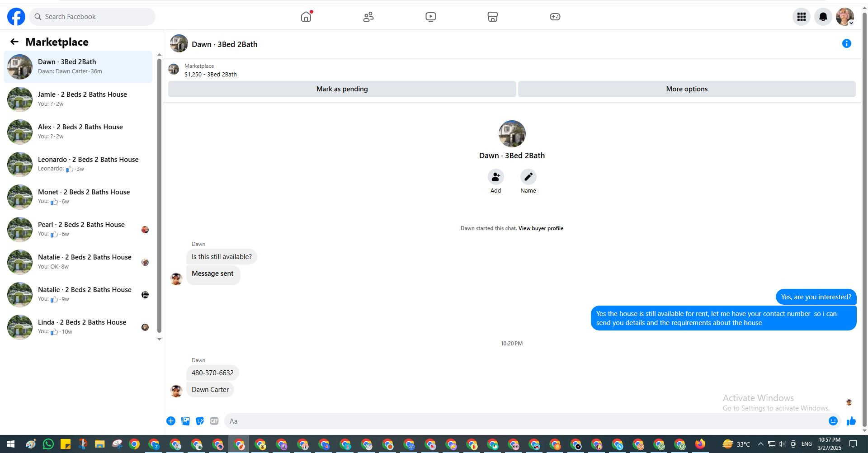Click the Name pencil edit icon
Viewport: 868px width, 453px height.
click(528, 177)
